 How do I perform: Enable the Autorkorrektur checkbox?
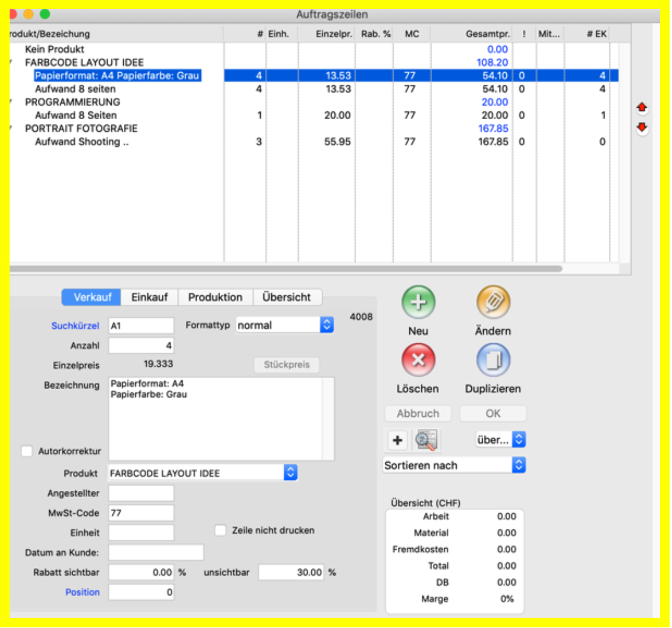(x=26, y=451)
